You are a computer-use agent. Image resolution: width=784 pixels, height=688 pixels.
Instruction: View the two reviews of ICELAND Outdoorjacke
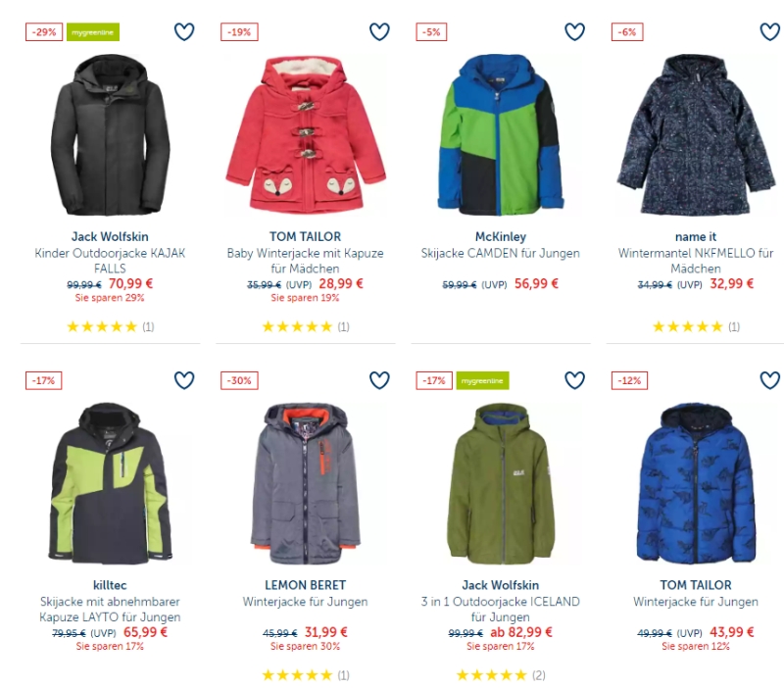pos(501,675)
